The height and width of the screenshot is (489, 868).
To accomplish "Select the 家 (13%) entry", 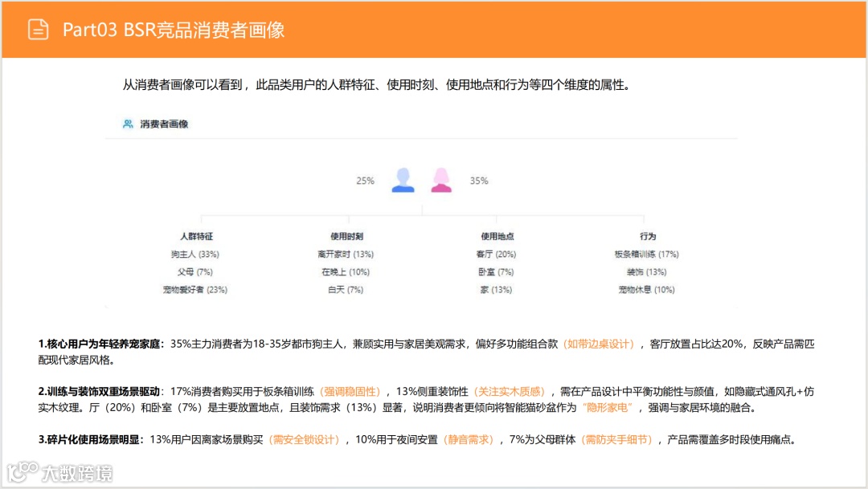I will [x=496, y=290].
